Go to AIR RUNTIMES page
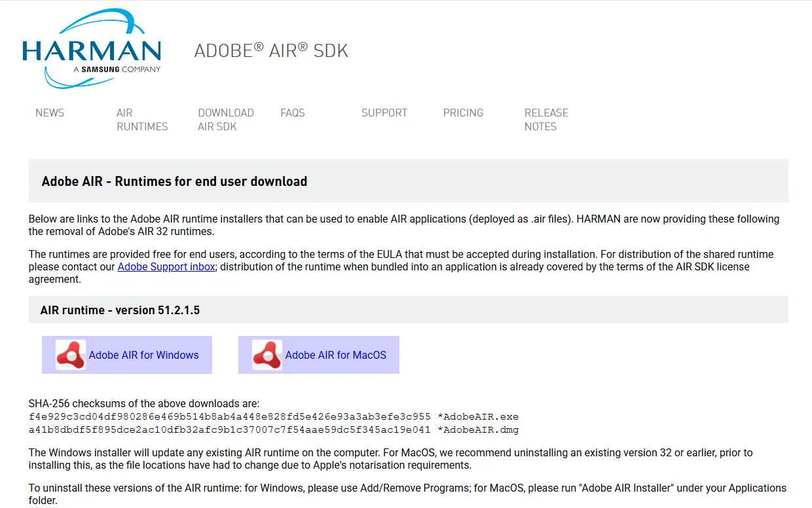The image size is (812, 508). (x=142, y=120)
